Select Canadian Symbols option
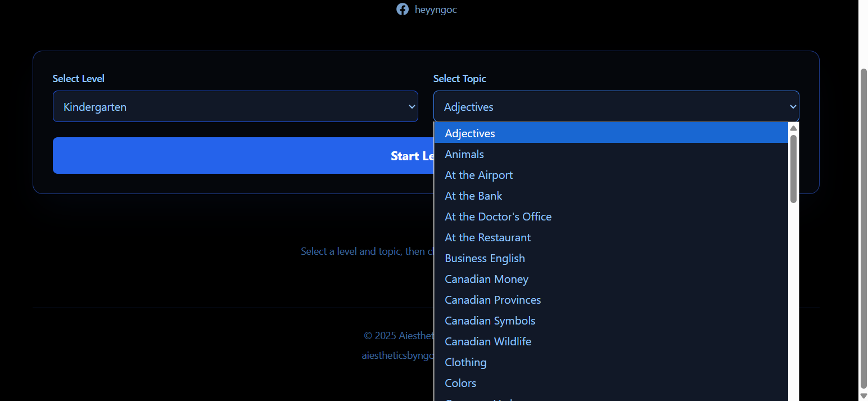 (490, 321)
